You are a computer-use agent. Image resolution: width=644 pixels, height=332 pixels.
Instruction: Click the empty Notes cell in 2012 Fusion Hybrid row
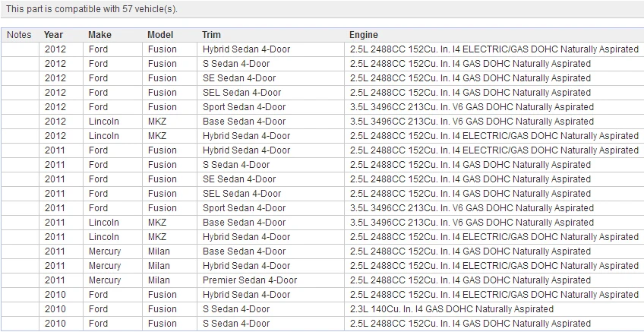20,49
